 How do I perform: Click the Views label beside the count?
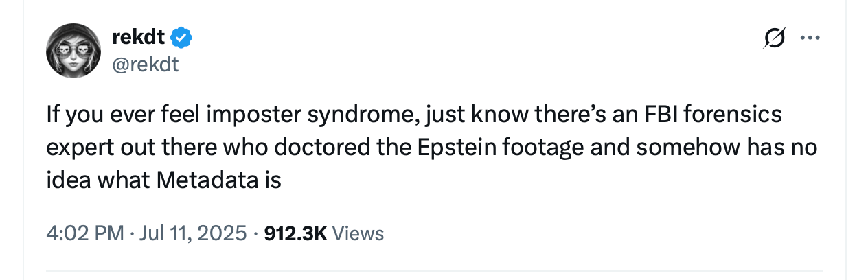(x=358, y=233)
